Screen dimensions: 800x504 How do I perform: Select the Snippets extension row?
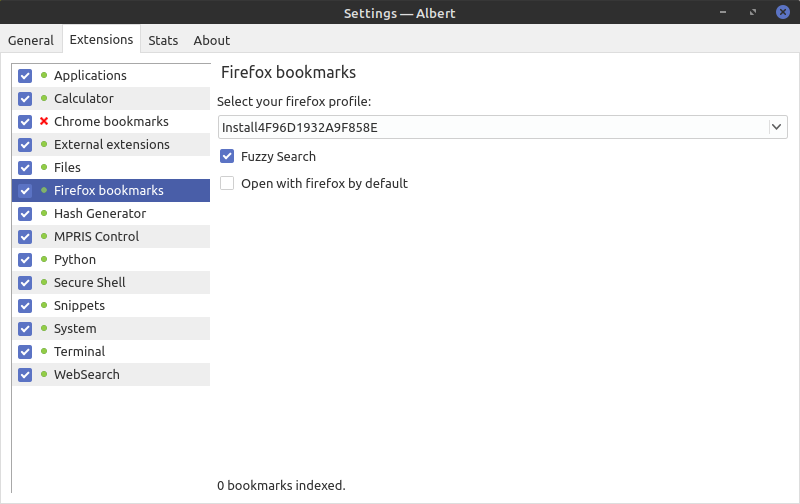click(111, 306)
